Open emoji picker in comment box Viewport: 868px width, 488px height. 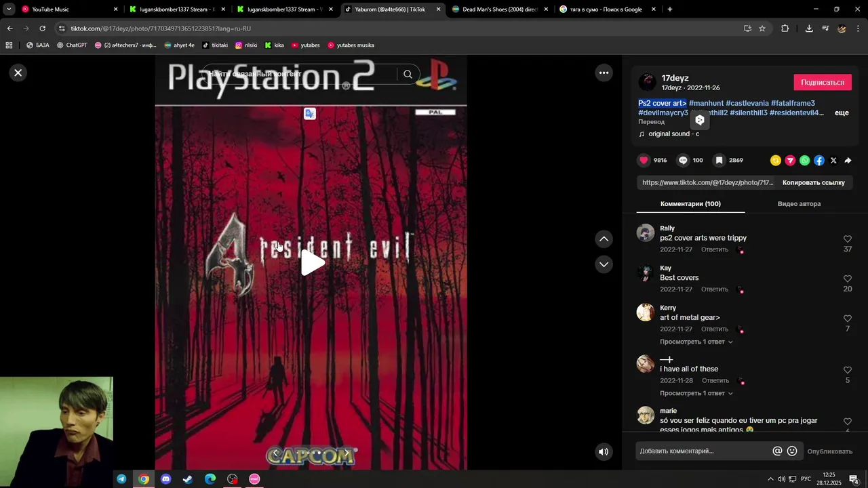coord(792,451)
